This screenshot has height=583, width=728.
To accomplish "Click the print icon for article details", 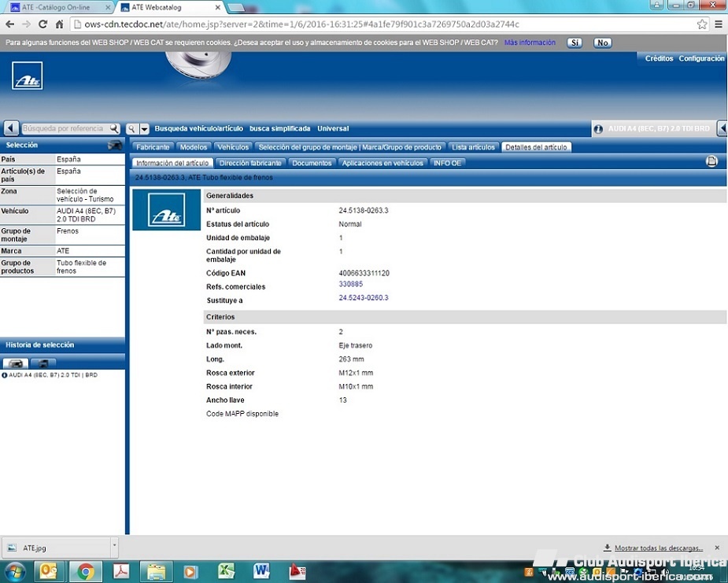I will (x=711, y=161).
